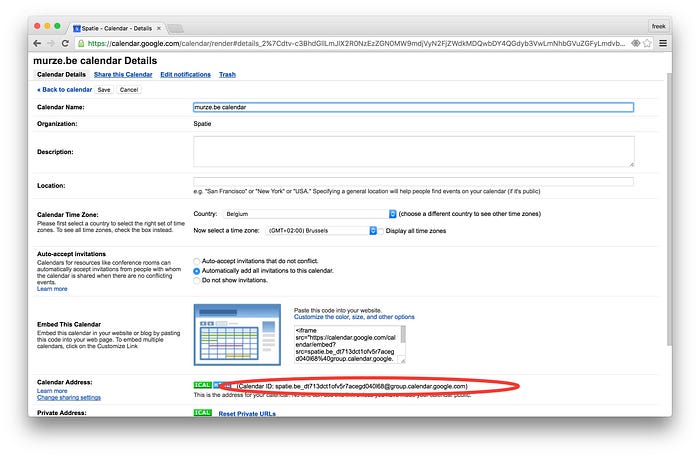Click the Description box resize handle

pos(632,165)
